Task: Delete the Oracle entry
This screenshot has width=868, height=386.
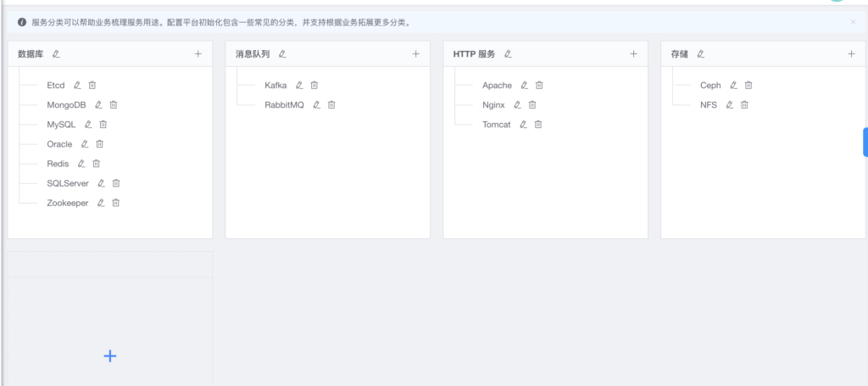Action: click(100, 144)
